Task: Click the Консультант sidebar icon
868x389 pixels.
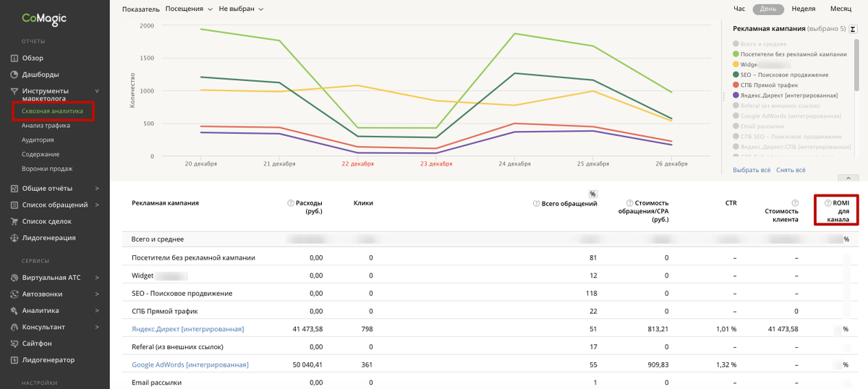Action: pos(14,327)
